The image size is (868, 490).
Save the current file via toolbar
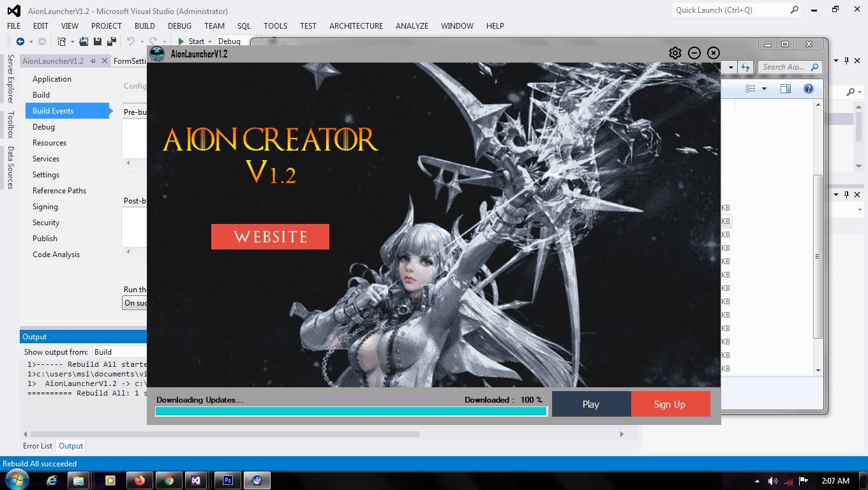[x=97, y=41]
